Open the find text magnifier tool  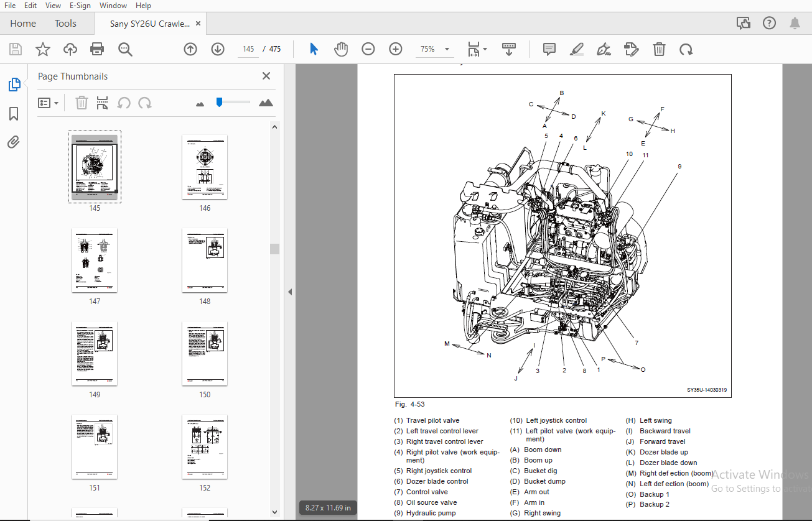click(x=126, y=49)
